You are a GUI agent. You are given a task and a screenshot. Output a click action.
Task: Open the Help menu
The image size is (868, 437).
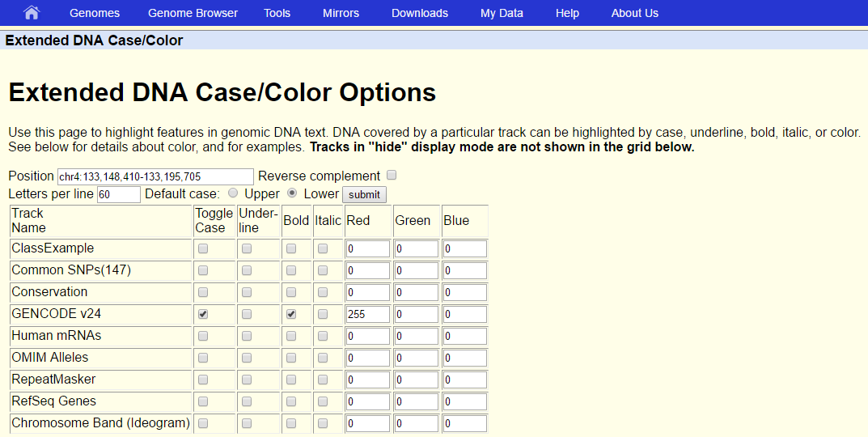567,13
